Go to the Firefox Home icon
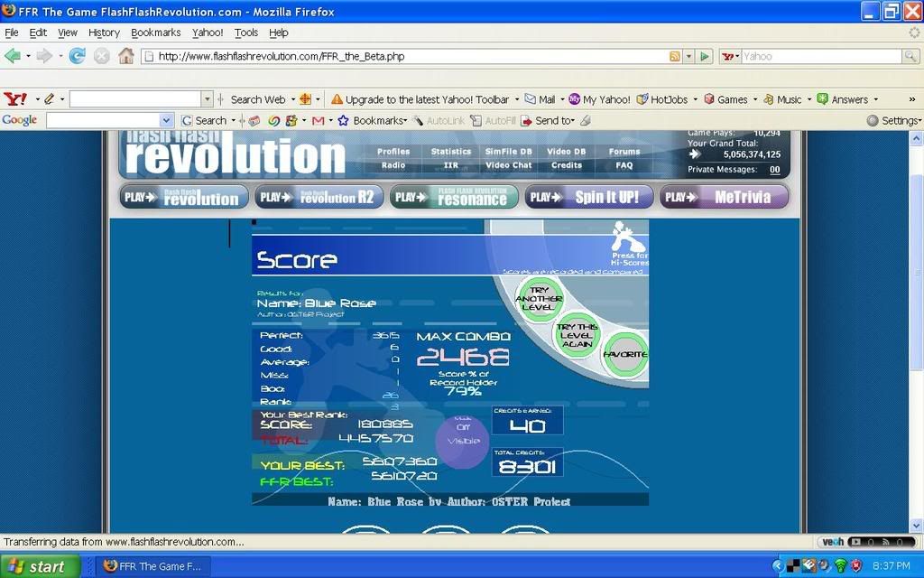The height and width of the screenshot is (578, 924). pyautogui.click(x=125, y=56)
